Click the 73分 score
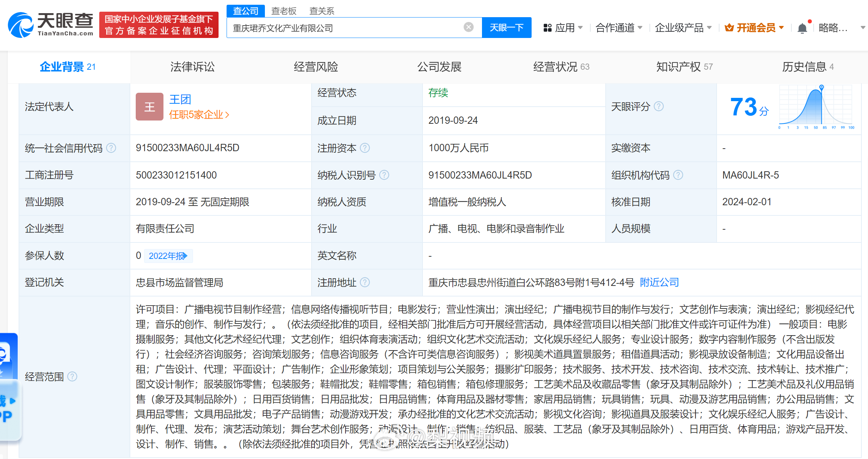 click(750, 107)
